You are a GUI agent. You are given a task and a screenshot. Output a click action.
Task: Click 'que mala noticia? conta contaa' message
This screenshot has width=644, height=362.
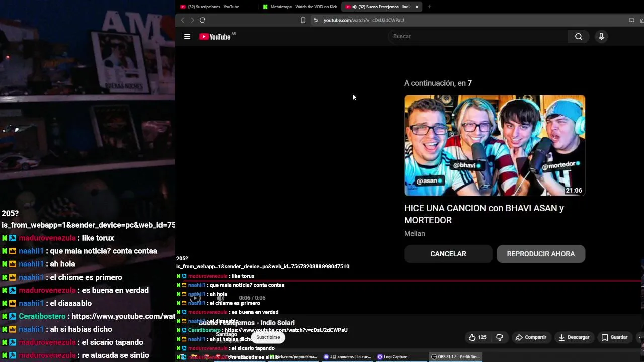click(x=104, y=251)
